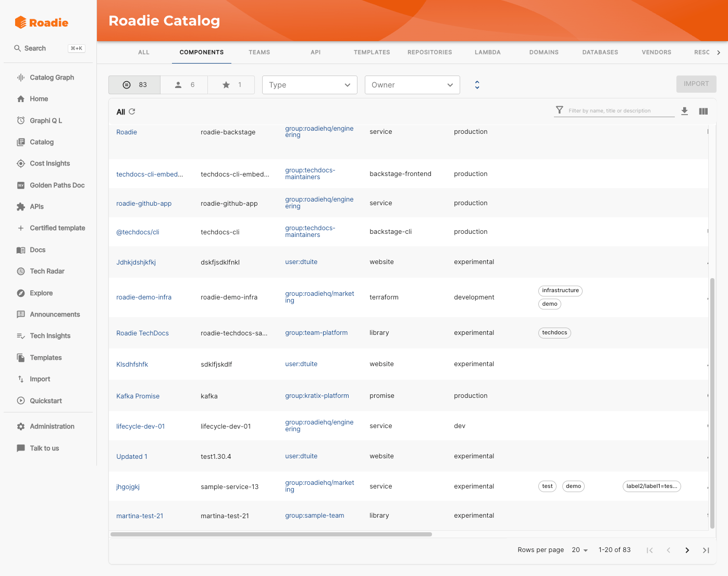Switch to the TEAMS tab
This screenshot has width=728, height=576.
pyautogui.click(x=259, y=52)
